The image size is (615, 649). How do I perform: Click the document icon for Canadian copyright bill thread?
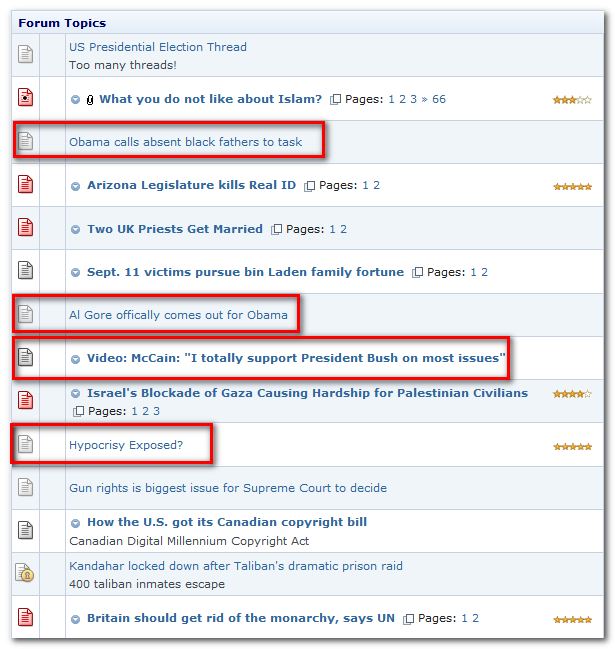25,530
